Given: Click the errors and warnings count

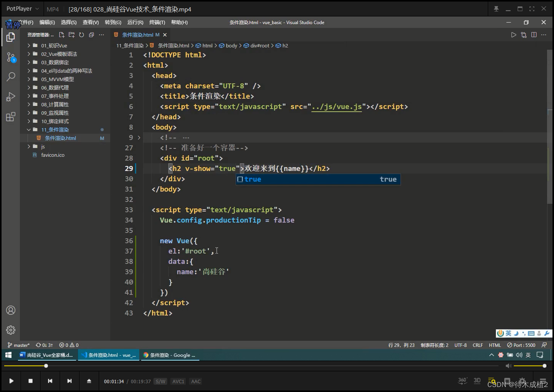Looking at the screenshot, I should pos(69,345).
